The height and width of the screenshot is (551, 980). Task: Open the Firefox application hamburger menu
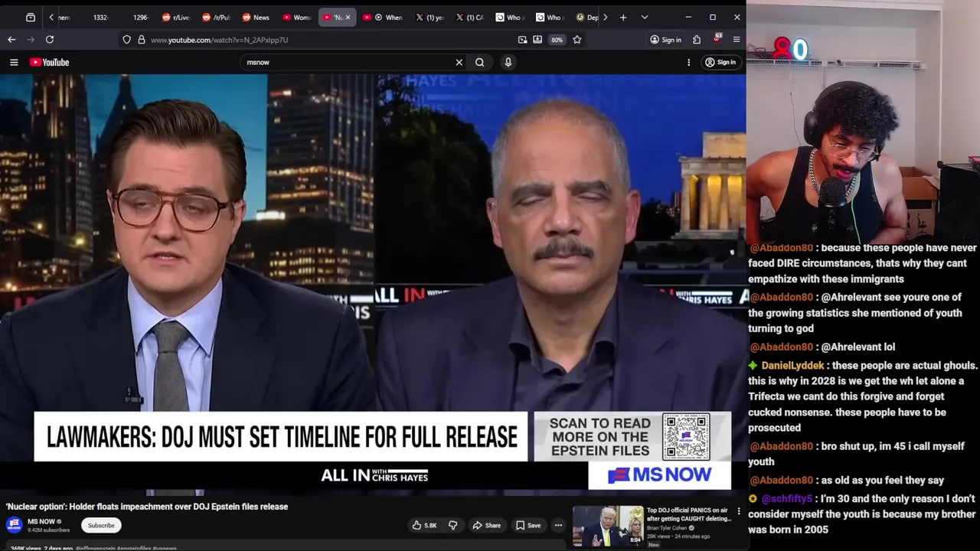(737, 40)
